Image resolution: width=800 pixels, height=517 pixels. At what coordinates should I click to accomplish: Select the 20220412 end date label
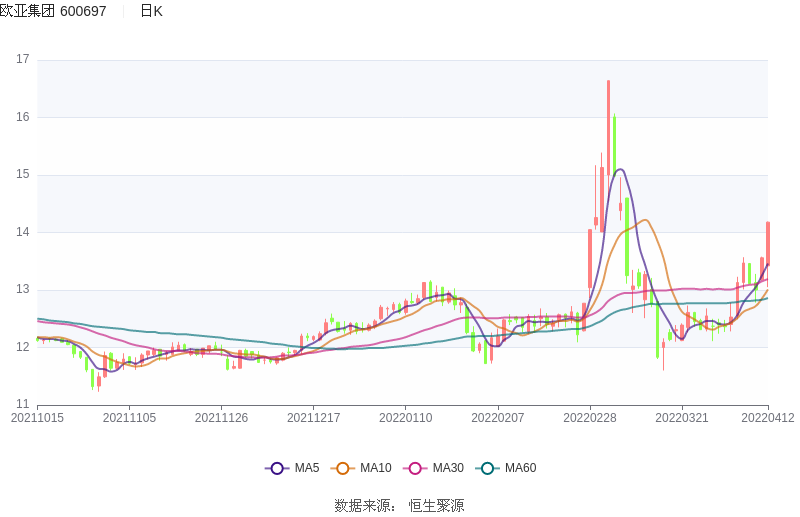pos(767,418)
